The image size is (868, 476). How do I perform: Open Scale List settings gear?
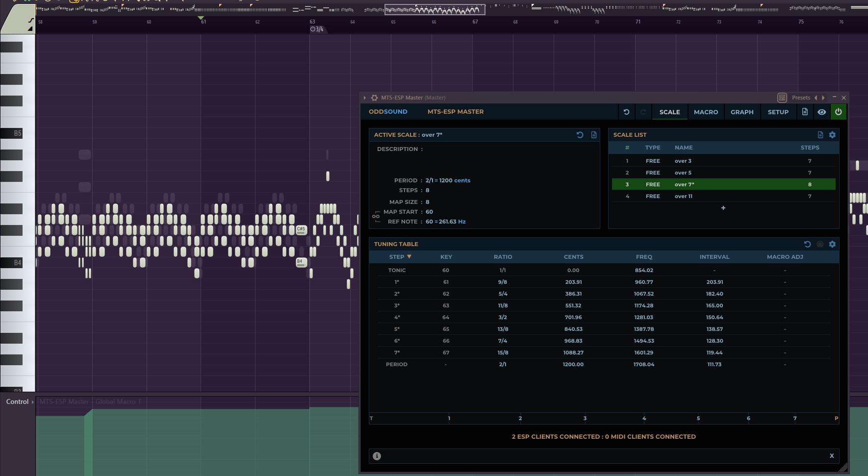pyautogui.click(x=832, y=135)
